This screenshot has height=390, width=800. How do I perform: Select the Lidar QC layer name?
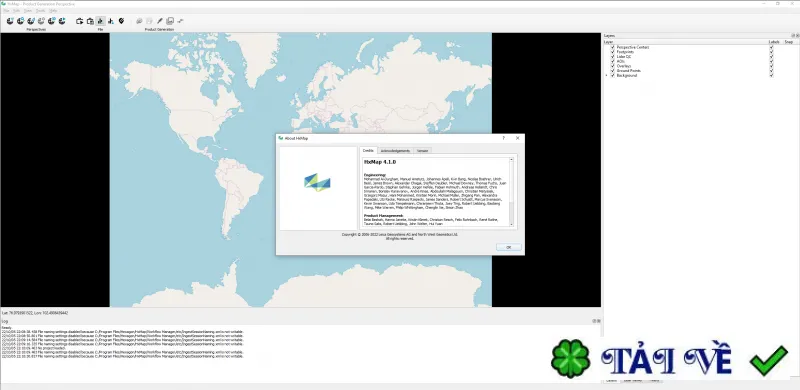click(x=623, y=56)
